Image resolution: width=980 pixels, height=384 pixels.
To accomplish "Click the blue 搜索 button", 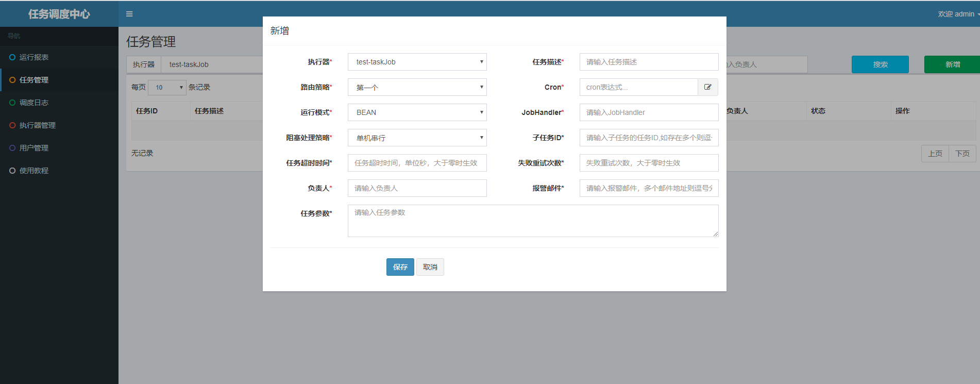I will click(x=880, y=64).
